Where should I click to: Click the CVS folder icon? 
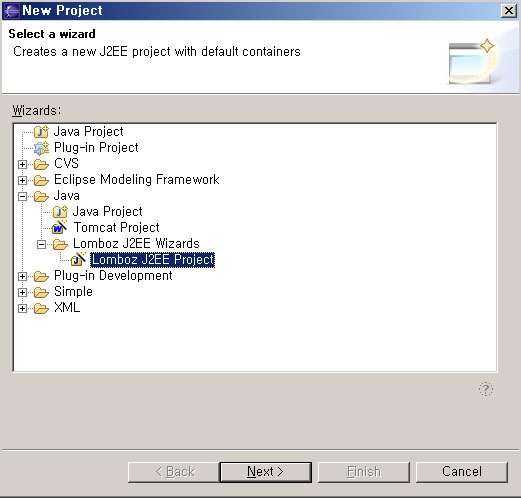tap(41, 164)
